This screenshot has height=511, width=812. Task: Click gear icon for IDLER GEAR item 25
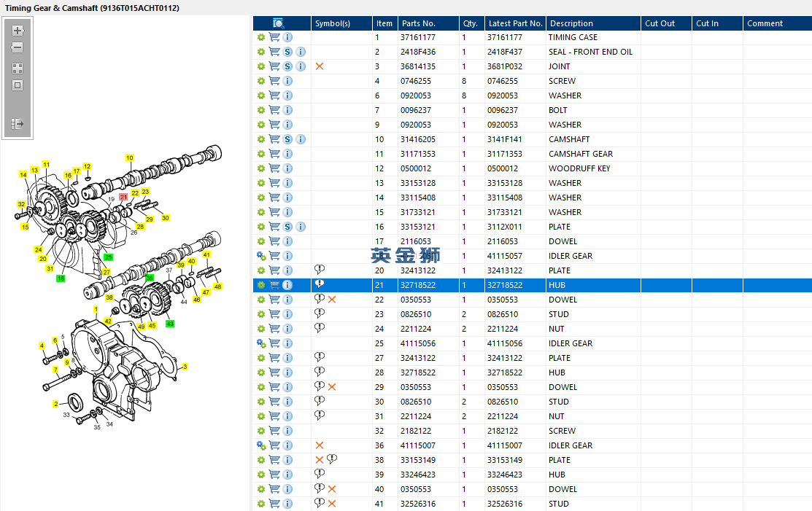261,343
